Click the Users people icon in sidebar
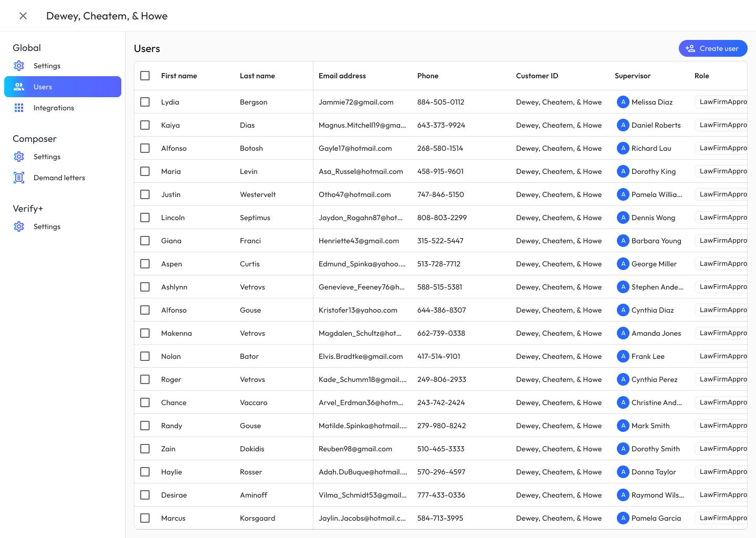 click(19, 87)
